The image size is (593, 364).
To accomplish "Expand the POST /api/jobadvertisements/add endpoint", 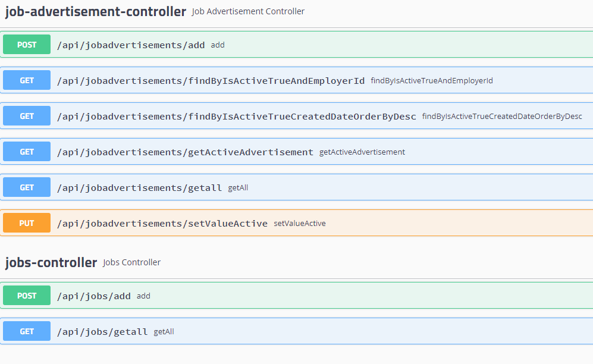I will pyautogui.click(x=296, y=45).
